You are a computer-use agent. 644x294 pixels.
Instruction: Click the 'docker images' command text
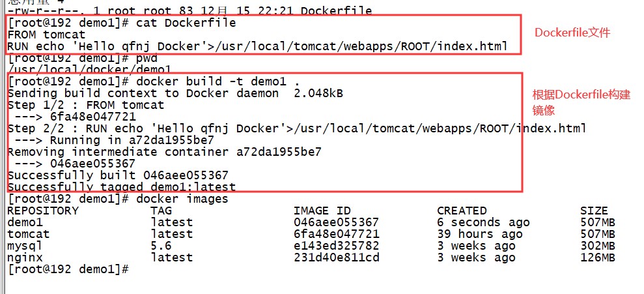(182, 199)
